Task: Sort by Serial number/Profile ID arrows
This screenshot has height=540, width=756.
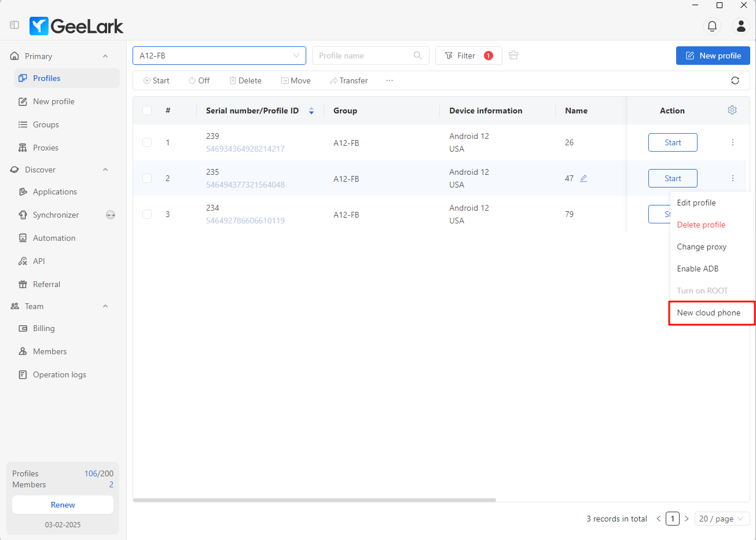Action: (x=311, y=111)
